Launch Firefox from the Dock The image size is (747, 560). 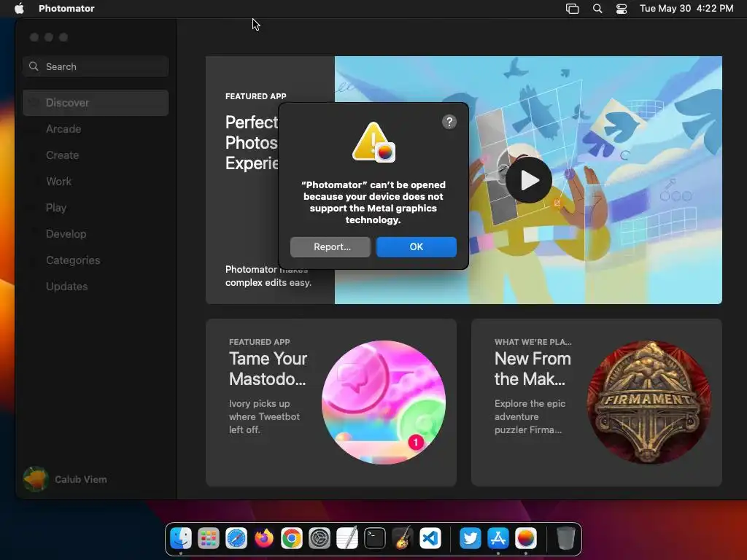264,539
